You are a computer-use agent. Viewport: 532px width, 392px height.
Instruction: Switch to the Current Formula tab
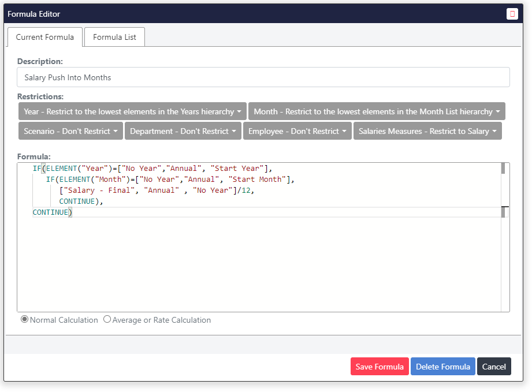[44, 37]
